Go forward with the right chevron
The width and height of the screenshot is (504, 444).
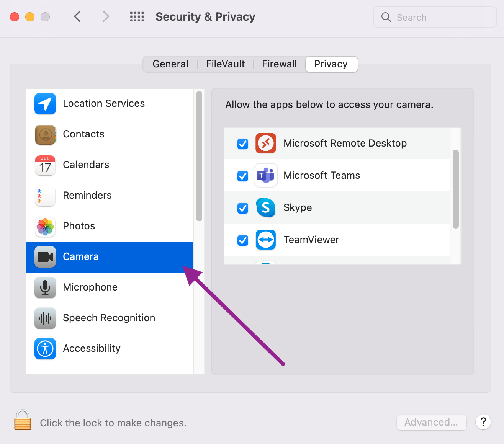click(106, 16)
